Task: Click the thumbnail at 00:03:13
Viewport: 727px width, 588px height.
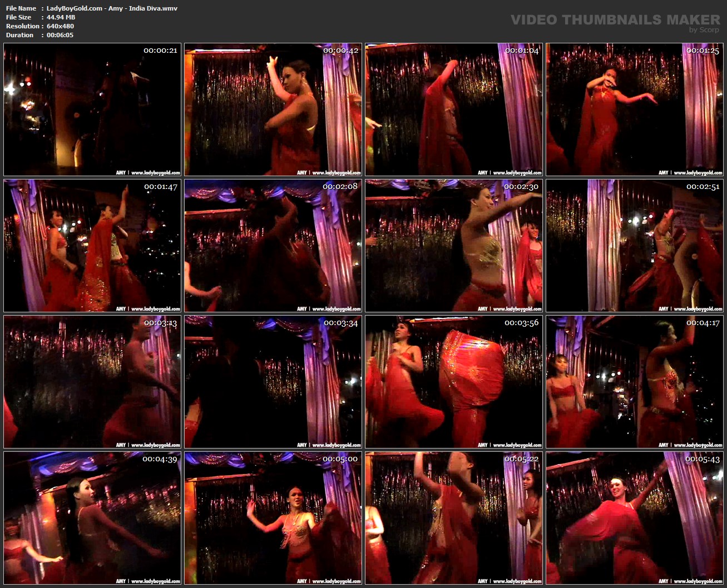Action: (92, 382)
